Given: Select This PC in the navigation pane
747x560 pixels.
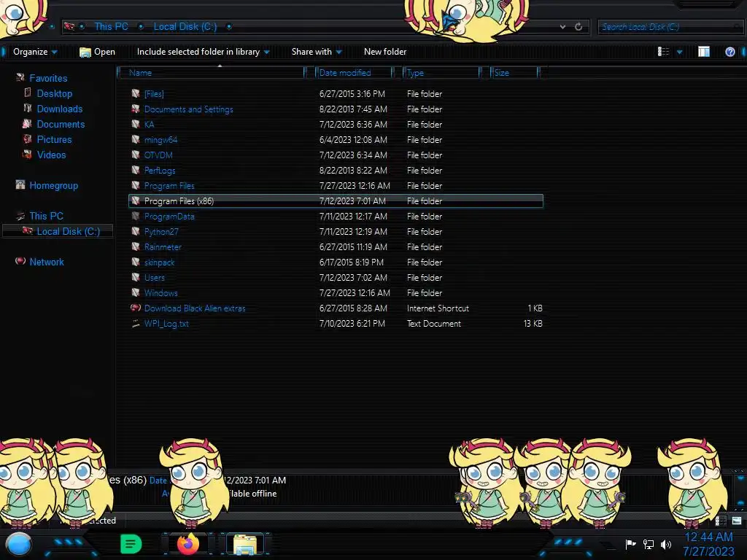Looking at the screenshot, I should click(x=46, y=216).
